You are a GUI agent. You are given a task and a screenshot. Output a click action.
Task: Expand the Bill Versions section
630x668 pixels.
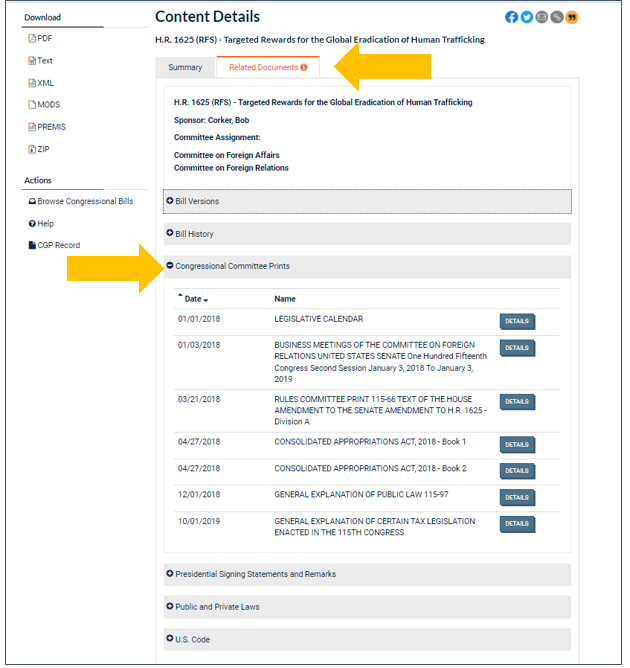(196, 201)
